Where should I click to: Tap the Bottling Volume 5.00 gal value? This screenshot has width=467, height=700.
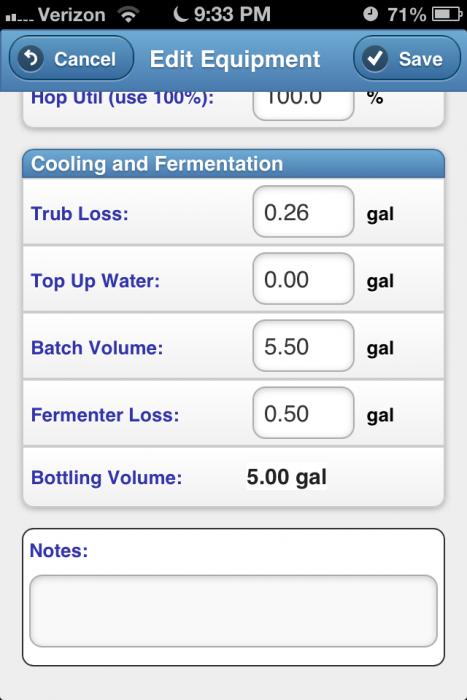pyautogui.click(x=286, y=477)
